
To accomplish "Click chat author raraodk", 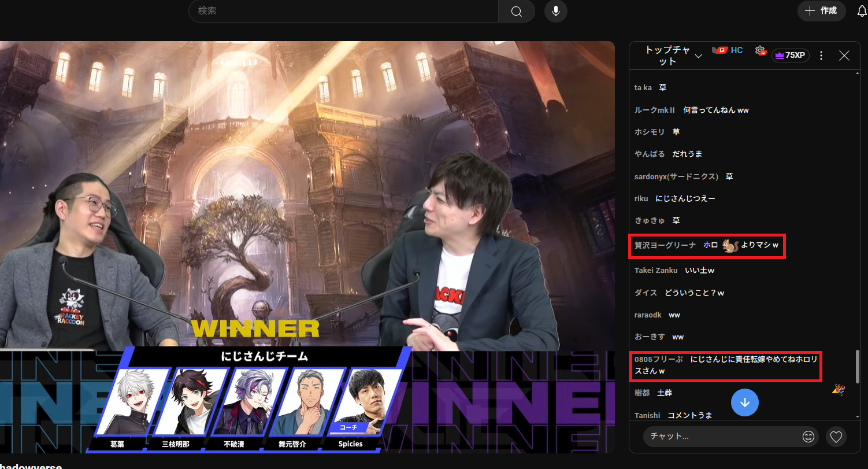I will [648, 315].
